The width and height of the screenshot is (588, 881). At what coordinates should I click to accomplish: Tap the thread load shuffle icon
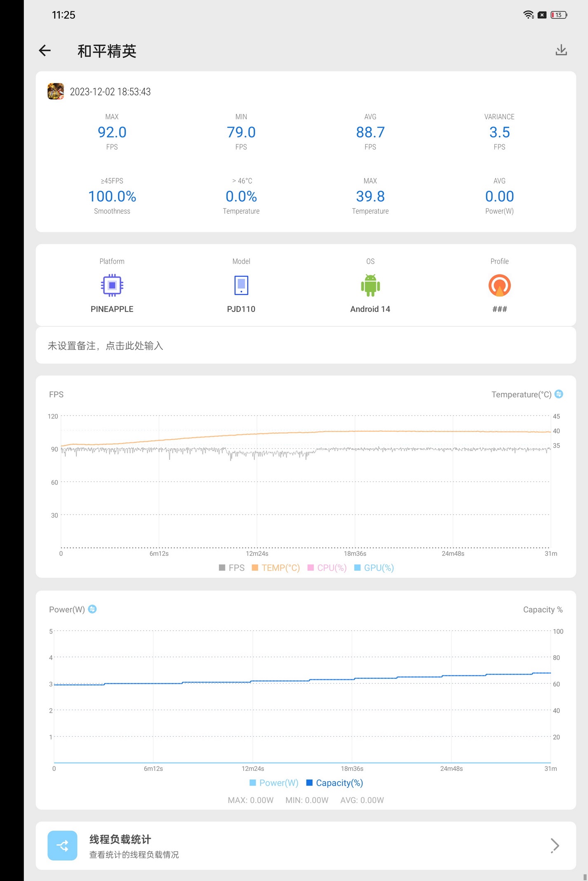(x=62, y=846)
